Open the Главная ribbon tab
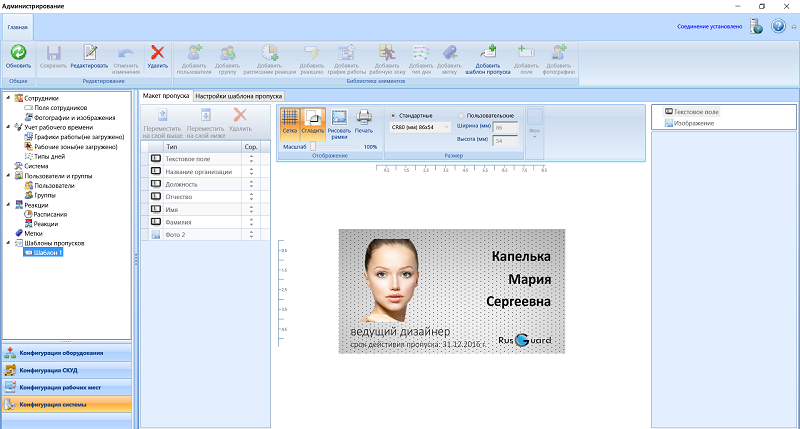 pos(17,28)
